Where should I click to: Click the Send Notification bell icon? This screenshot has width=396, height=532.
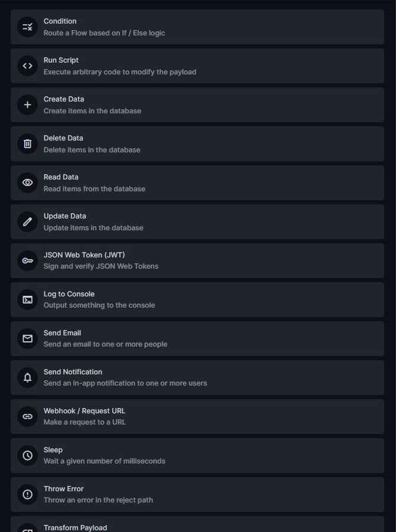click(27, 378)
